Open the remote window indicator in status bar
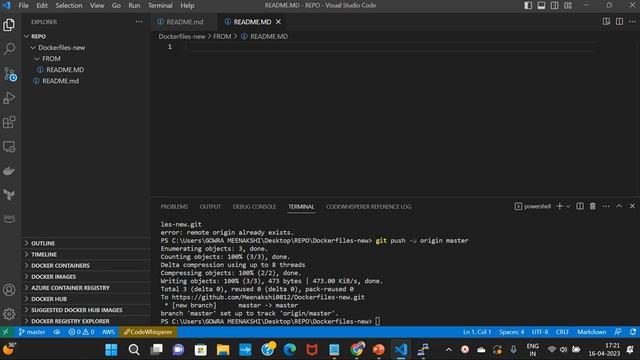The image size is (640, 360). point(6,332)
